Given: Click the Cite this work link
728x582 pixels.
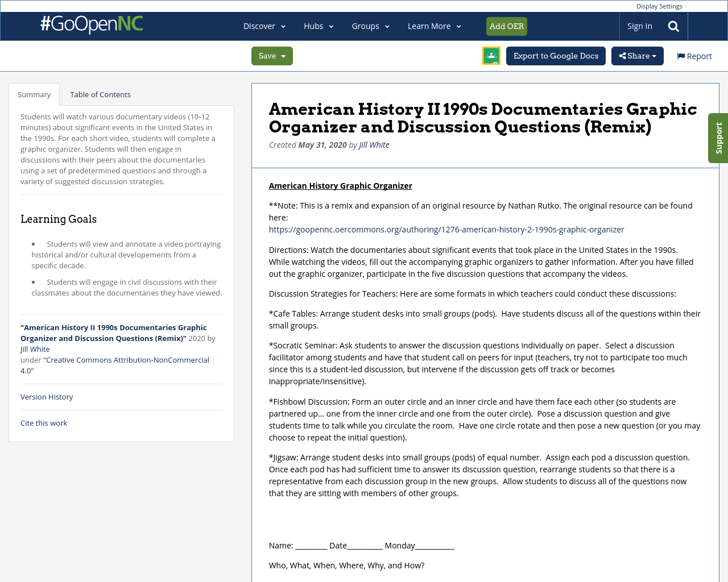Looking at the screenshot, I should click(44, 423).
